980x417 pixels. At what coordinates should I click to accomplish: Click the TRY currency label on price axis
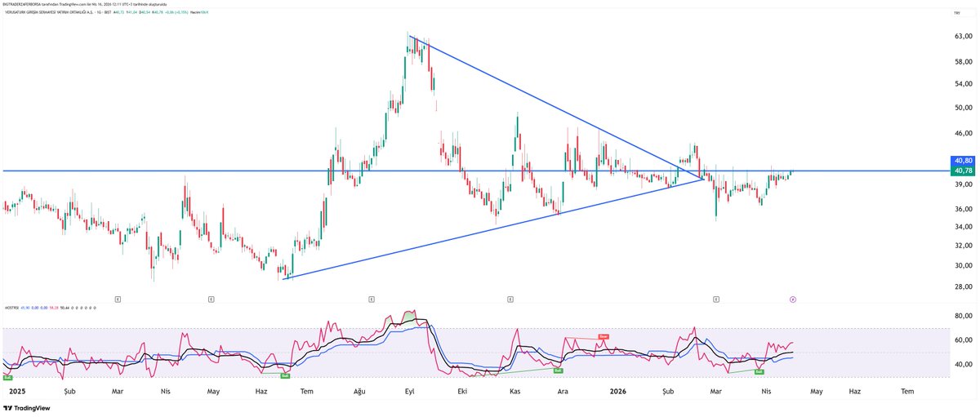click(x=957, y=14)
